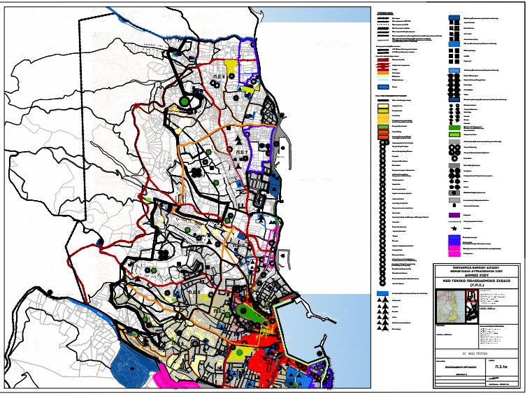The height and width of the screenshot is (394, 532).
Task: Click the orange-red swatch in left legend
Action: [x=383, y=136]
